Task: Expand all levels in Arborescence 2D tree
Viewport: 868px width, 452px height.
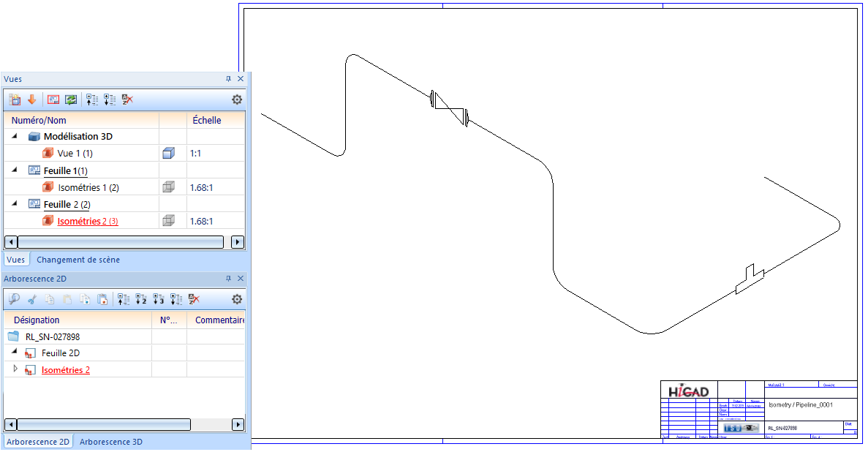Action: pyautogui.click(x=176, y=299)
